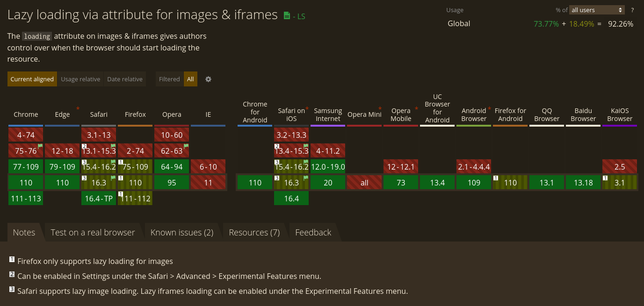Open Test on a real browser tab

[x=93, y=232]
